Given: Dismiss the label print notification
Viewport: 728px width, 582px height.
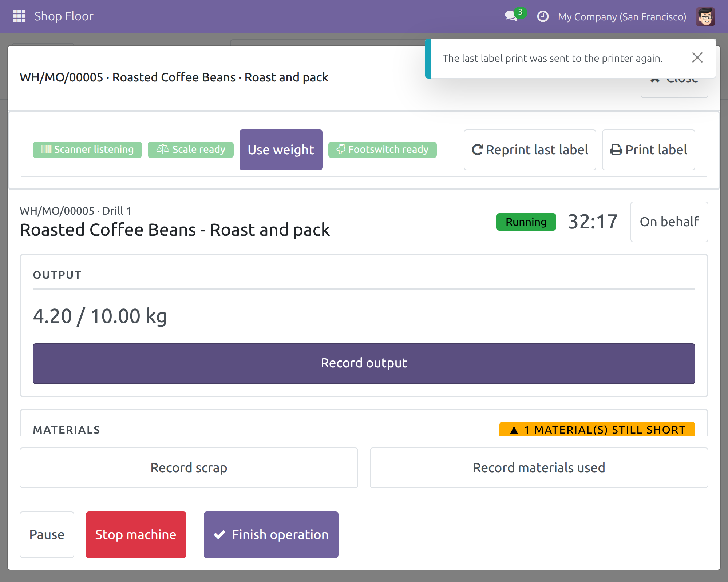Looking at the screenshot, I should [697, 57].
